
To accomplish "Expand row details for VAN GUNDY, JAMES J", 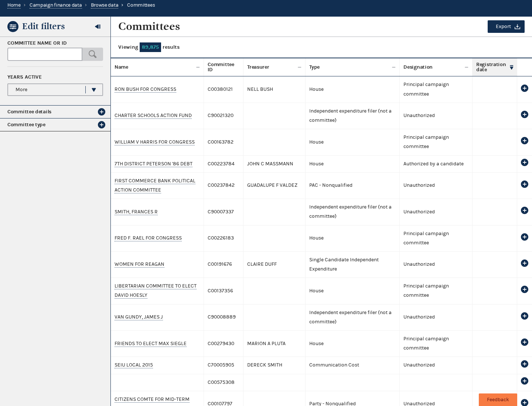I will coord(525,316).
